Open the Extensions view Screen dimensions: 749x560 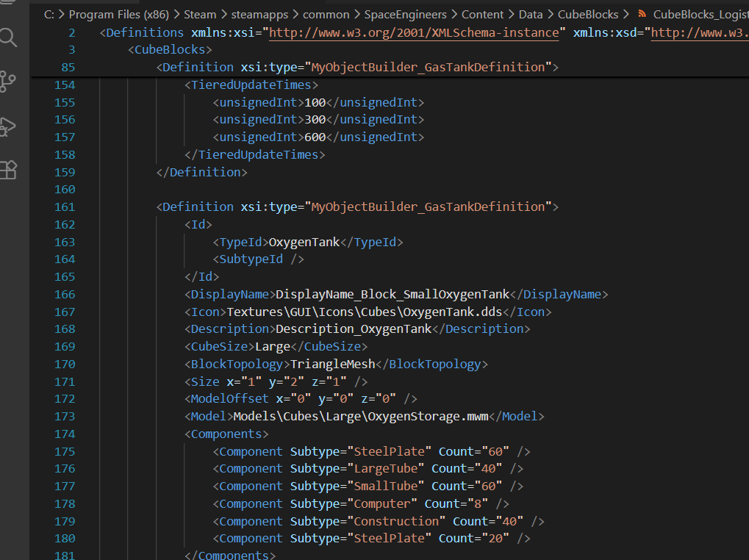[x=9, y=170]
